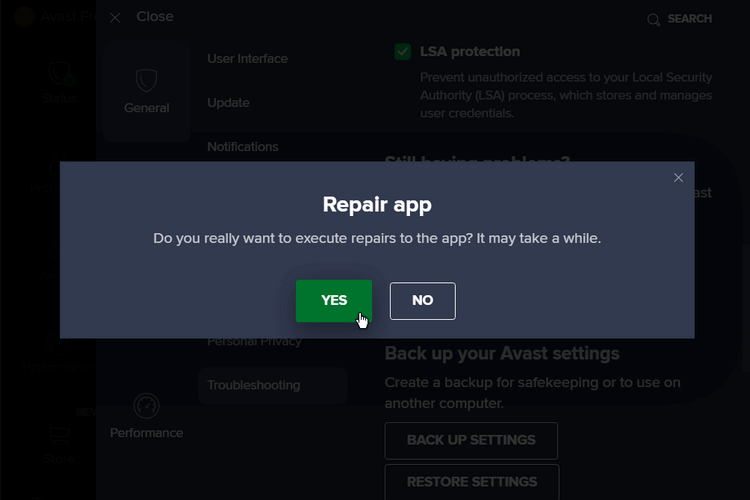Image resolution: width=750 pixels, height=500 pixels.
Task: Select the Update menu item
Action: [x=228, y=103]
